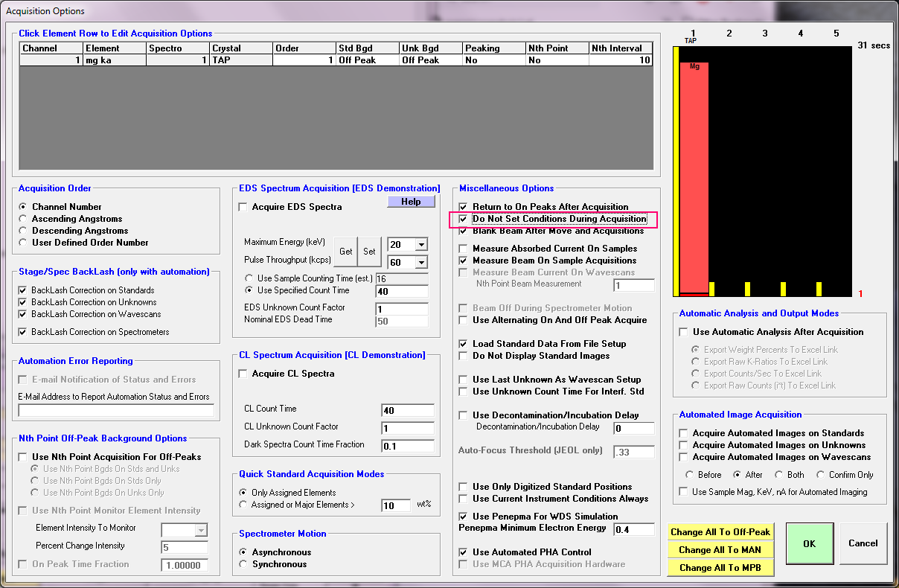Image resolution: width=899 pixels, height=588 pixels.
Task: Toggle Use Automated PHA Control
Action: coord(463,552)
